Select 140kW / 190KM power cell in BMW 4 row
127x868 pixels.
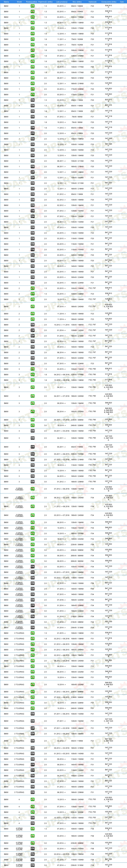tap(77, 823)
